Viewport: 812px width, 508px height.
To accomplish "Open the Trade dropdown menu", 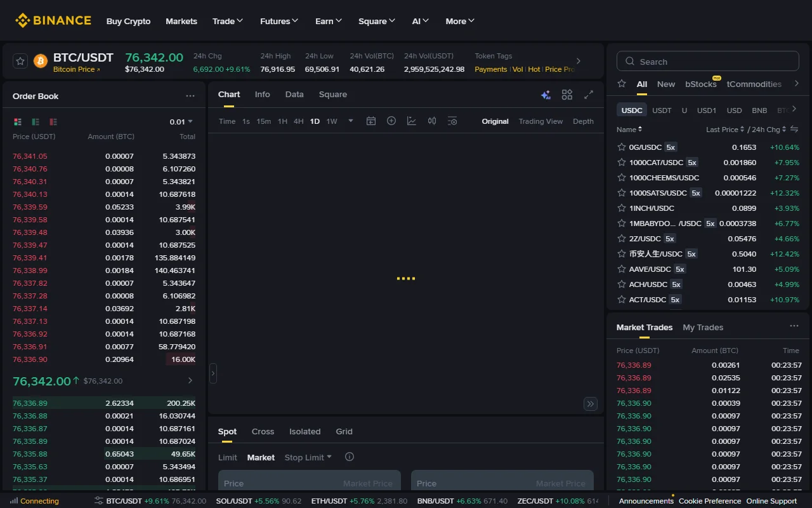I will [x=228, y=21].
